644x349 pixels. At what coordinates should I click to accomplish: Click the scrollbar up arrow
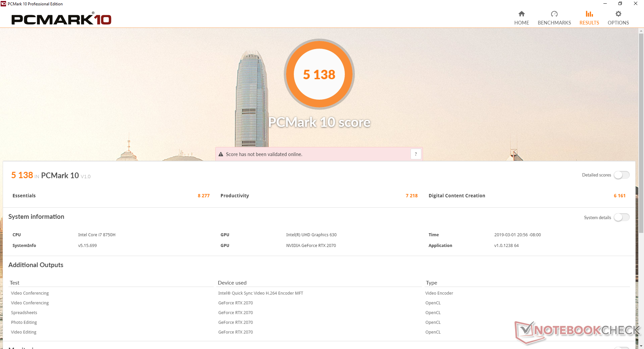click(641, 31)
